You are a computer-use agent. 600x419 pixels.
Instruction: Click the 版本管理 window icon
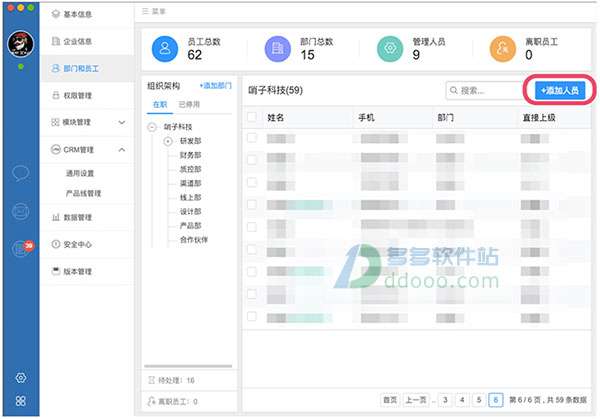pyautogui.click(x=56, y=271)
